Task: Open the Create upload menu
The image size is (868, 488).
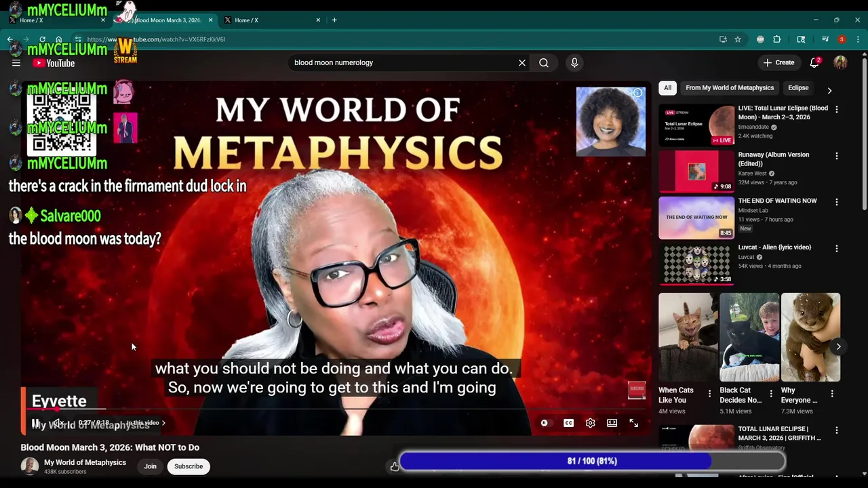Action: pyautogui.click(x=778, y=62)
